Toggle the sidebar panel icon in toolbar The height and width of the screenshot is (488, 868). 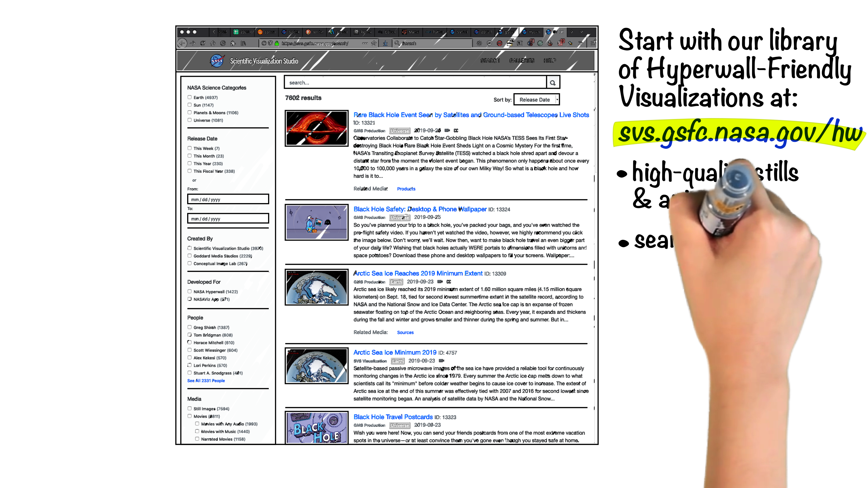[520, 43]
